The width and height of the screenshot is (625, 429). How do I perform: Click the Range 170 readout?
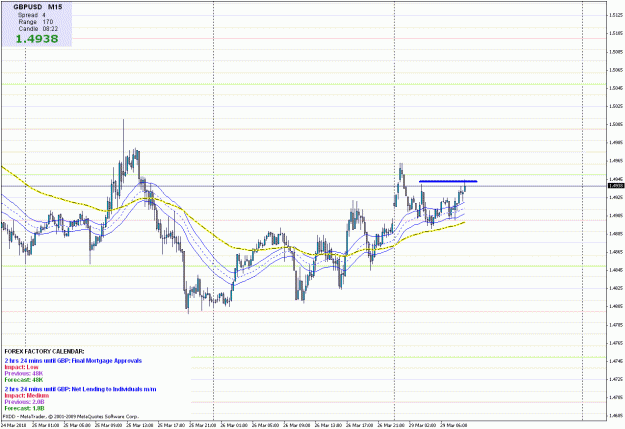pos(36,22)
